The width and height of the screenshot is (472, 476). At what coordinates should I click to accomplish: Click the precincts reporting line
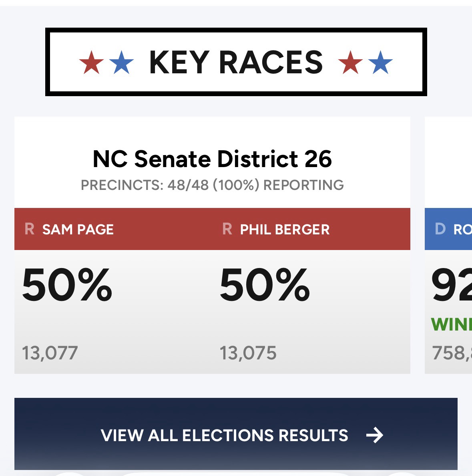click(212, 185)
